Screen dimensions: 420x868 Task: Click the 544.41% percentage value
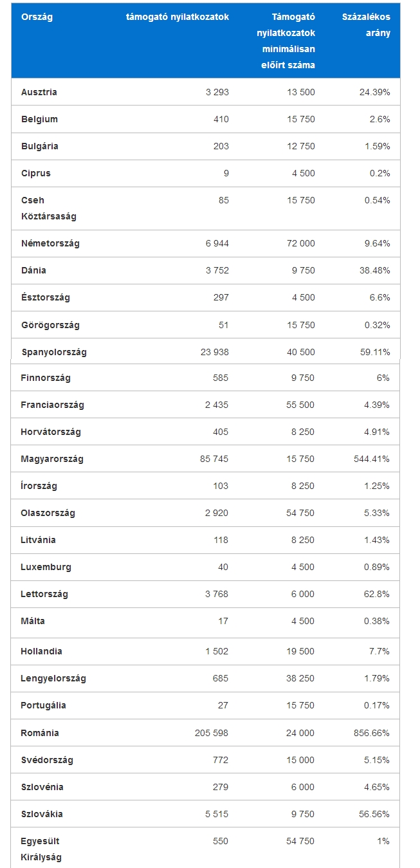pos(371,459)
